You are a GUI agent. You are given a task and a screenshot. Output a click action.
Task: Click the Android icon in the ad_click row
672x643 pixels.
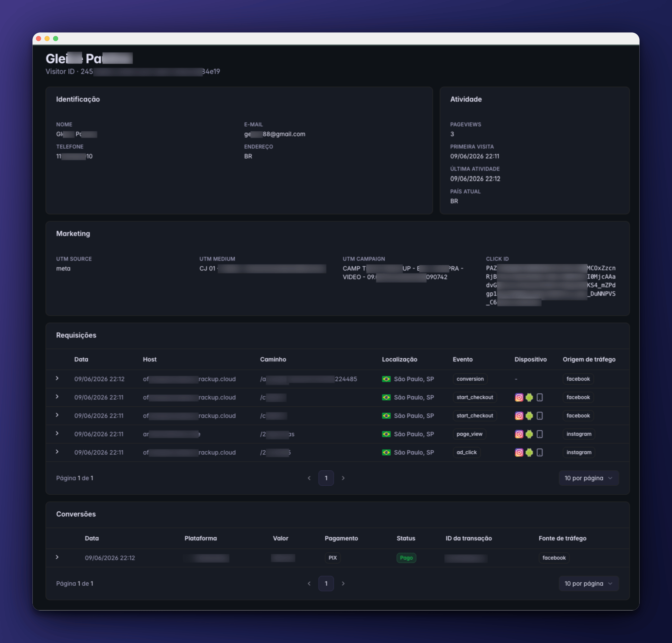529,453
